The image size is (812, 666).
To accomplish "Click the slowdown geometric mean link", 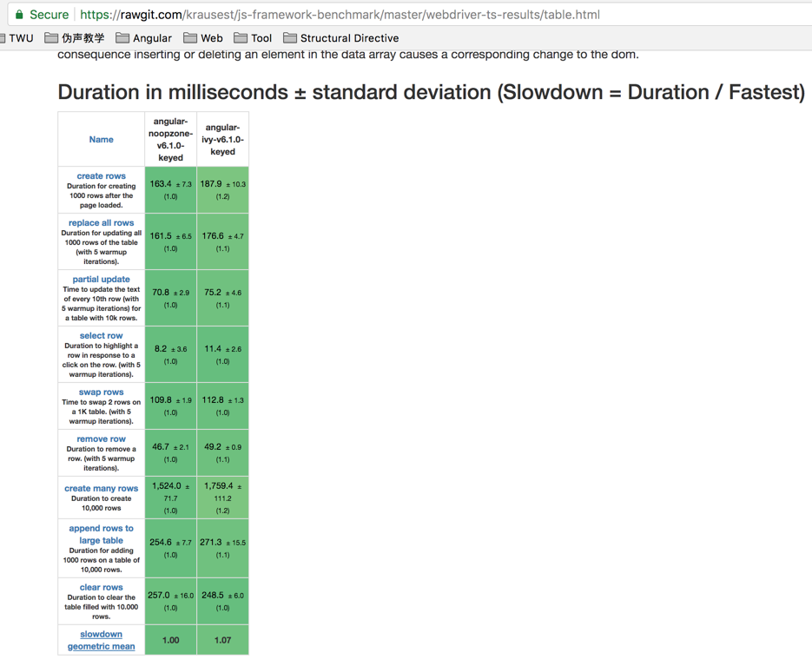I will [x=101, y=640].
